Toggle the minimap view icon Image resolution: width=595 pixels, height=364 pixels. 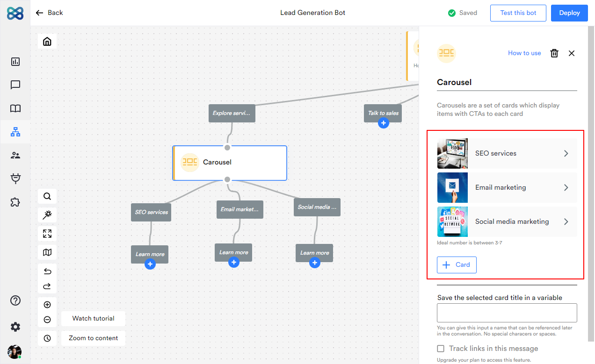47,252
